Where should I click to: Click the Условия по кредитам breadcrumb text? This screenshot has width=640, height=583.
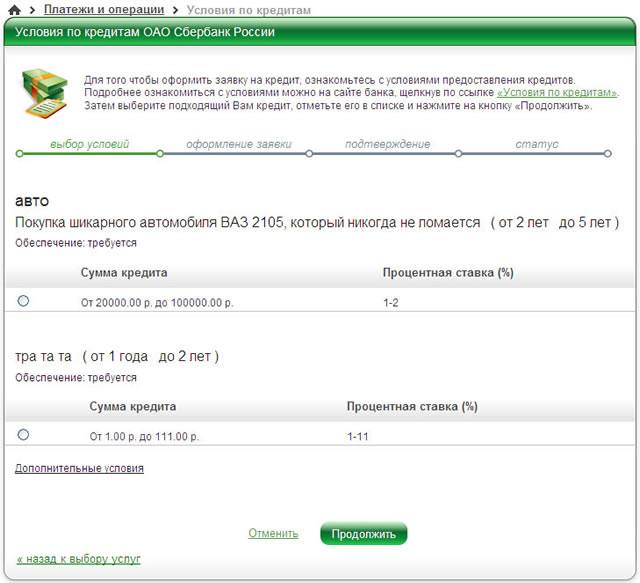pyautogui.click(x=249, y=10)
